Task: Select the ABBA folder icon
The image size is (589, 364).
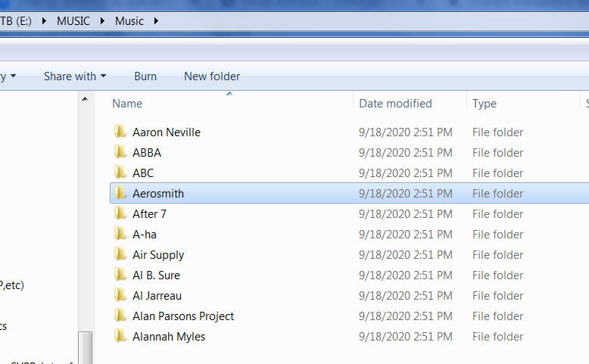Action: 120,152
